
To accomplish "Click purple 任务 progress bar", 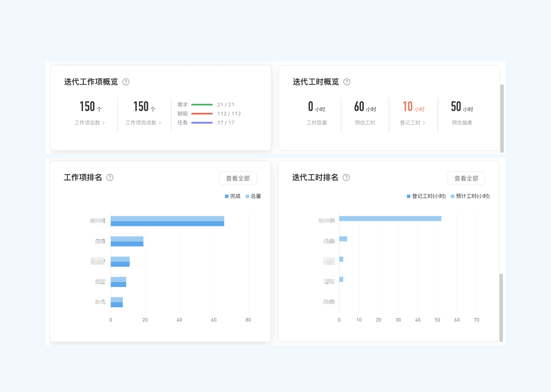I will pyautogui.click(x=202, y=123).
